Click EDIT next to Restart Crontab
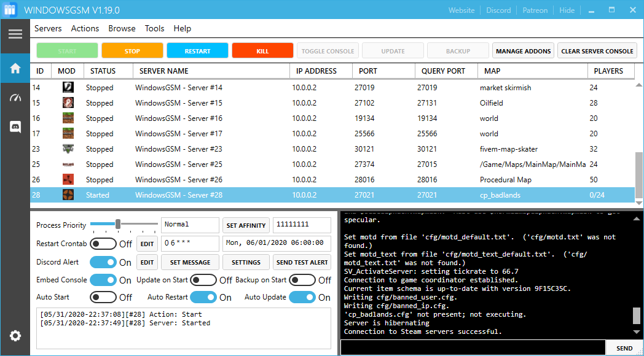Image resolution: width=644 pixels, height=356 pixels. 147,244
